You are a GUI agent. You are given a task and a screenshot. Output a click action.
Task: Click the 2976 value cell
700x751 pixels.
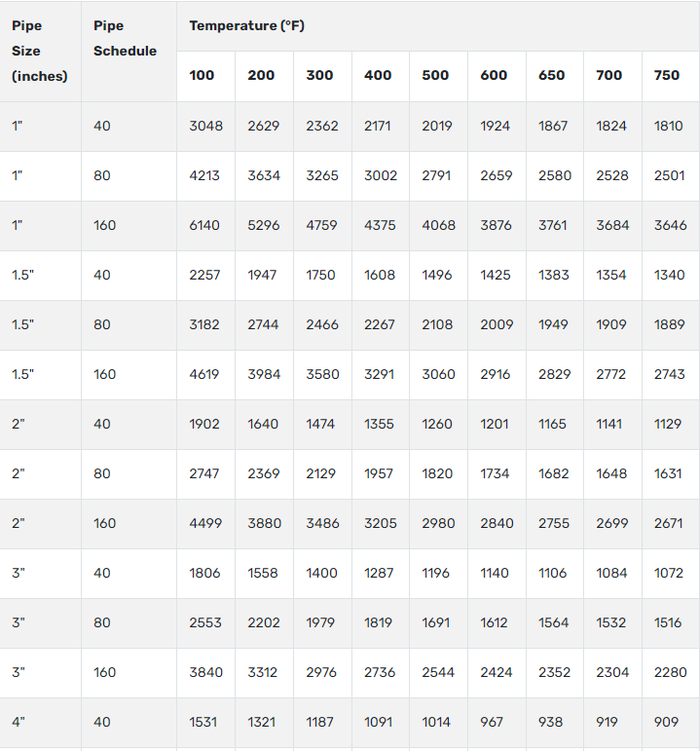pyautogui.click(x=321, y=672)
